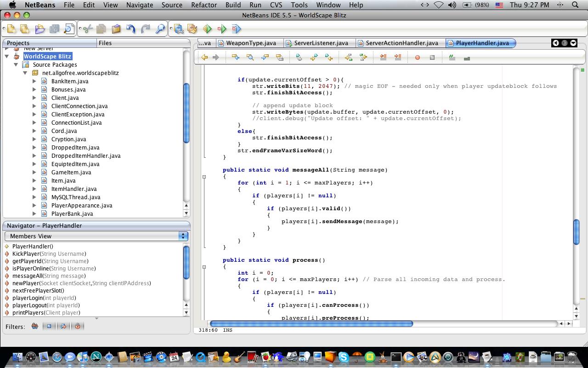Click the editor Back navigation arrow

pos(204,57)
